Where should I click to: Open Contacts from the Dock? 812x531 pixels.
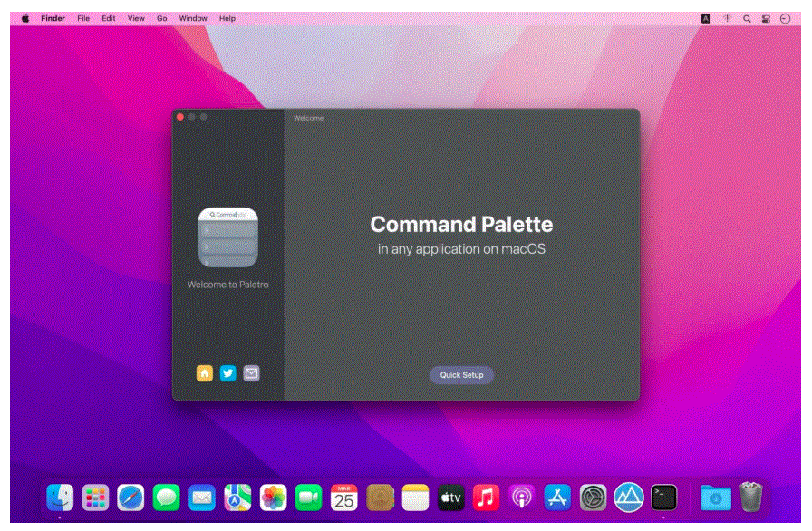(x=380, y=497)
